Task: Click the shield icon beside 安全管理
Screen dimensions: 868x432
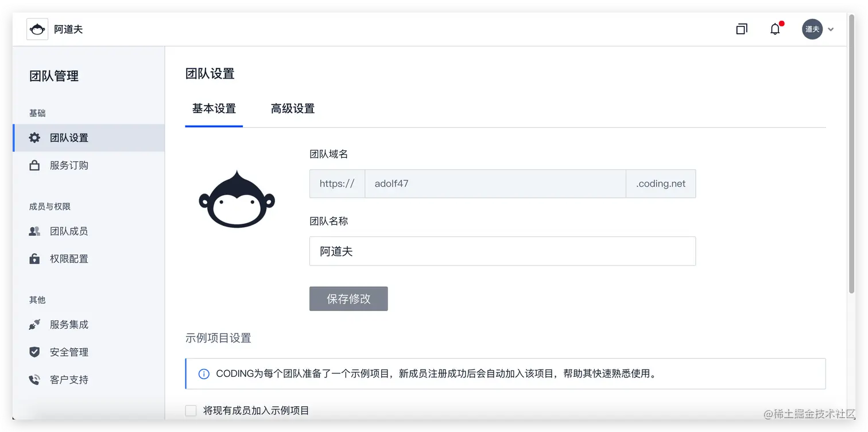Action: pos(34,352)
